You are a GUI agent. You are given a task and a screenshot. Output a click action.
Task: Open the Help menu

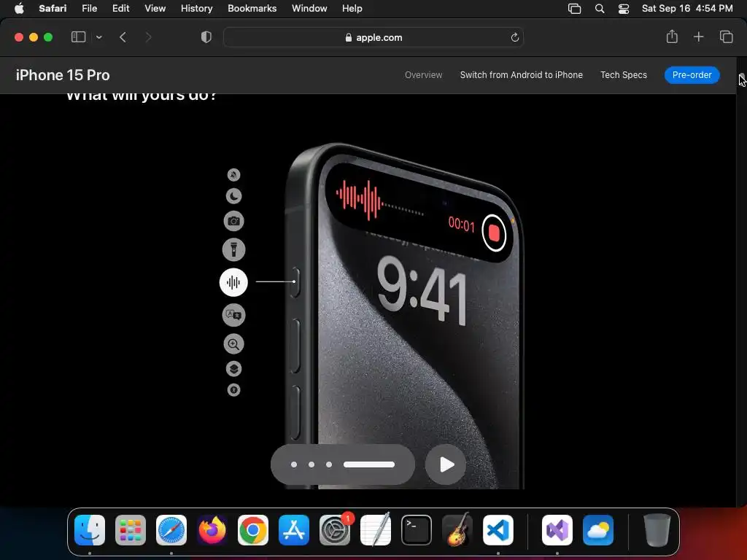tap(352, 8)
